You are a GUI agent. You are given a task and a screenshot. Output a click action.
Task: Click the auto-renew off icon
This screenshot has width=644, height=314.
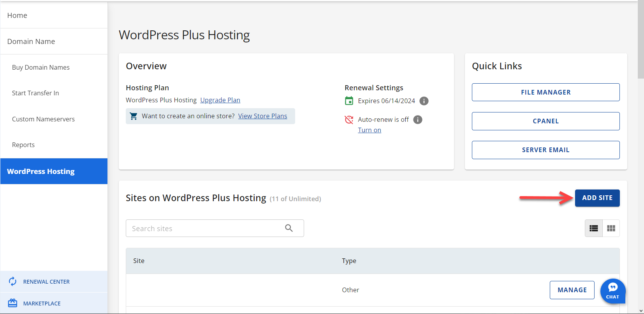click(x=349, y=119)
